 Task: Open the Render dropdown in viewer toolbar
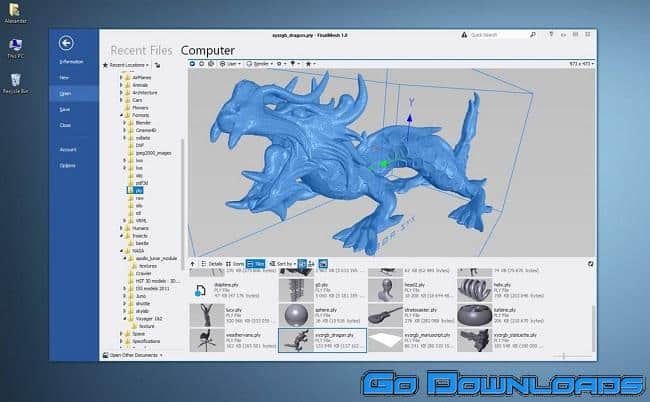[x=264, y=63]
